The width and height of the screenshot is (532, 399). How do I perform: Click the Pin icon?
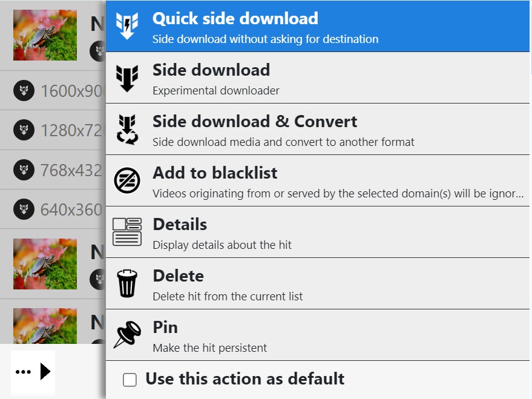127,335
